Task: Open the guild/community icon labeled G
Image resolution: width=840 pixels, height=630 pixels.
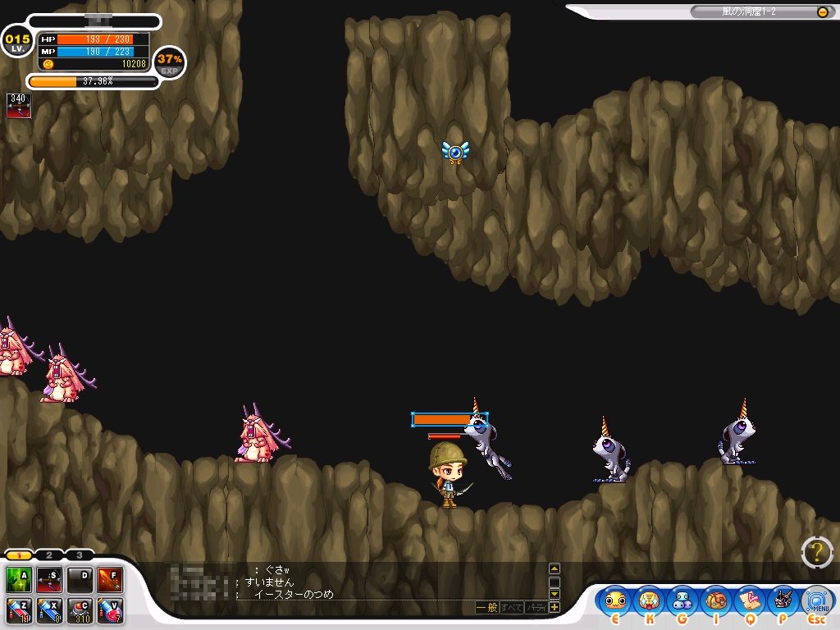Action: (x=682, y=601)
